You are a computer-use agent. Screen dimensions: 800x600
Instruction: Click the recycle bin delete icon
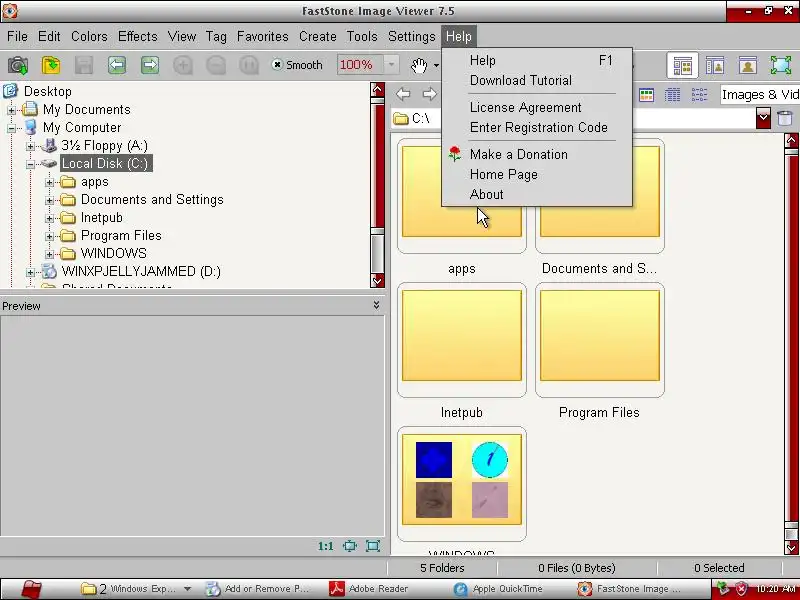(785, 118)
